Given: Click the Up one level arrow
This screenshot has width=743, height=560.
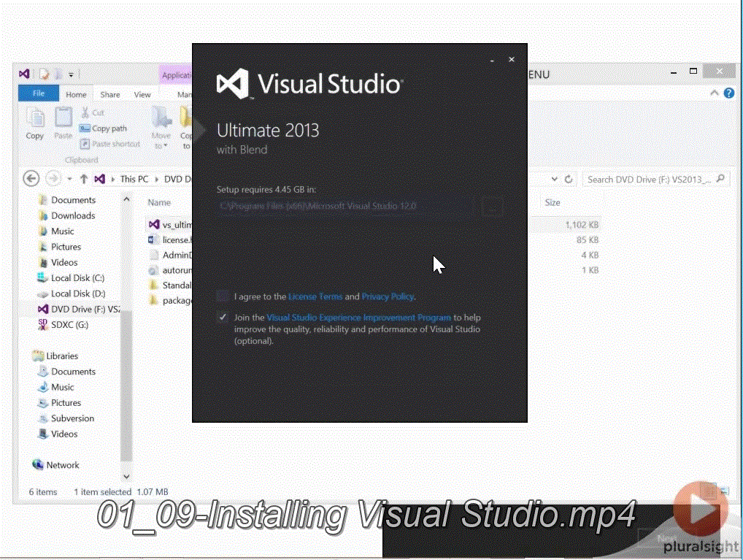Looking at the screenshot, I should pos(84,179).
